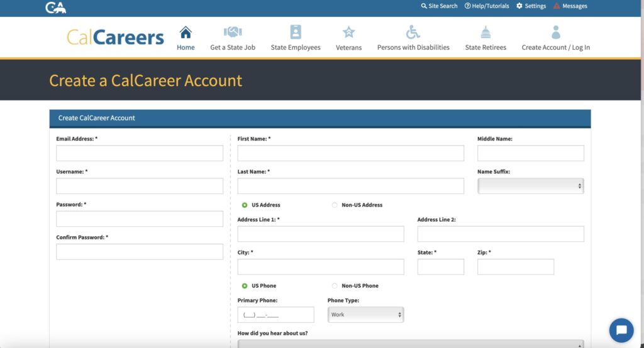The height and width of the screenshot is (348, 644).
Task: Click the Site Search link text
Action: point(443,6)
